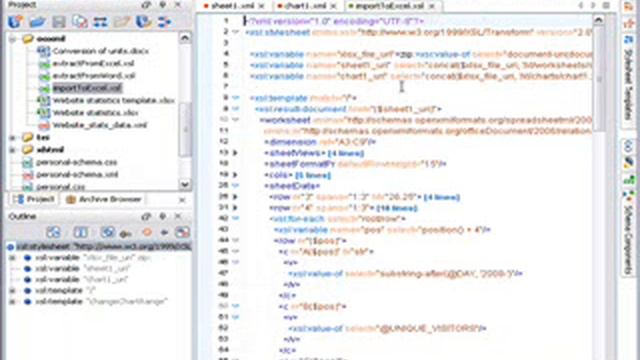Switch to the chart1.xml editor tab
This screenshot has width=640, height=360.
[x=306, y=6]
